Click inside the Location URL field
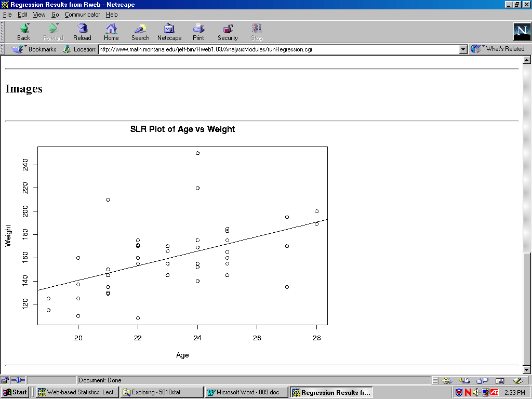 (278, 49)
